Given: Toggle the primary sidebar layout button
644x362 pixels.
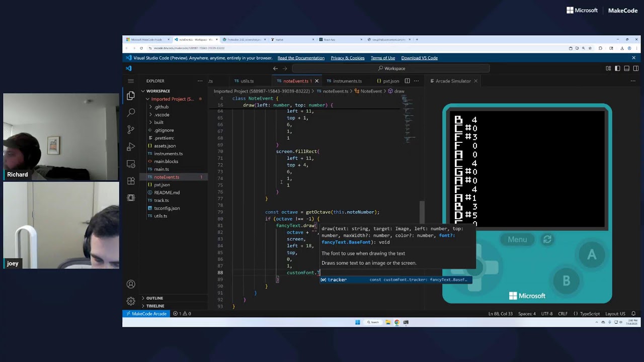Looking at the screenshot, I should click(617, 68).
